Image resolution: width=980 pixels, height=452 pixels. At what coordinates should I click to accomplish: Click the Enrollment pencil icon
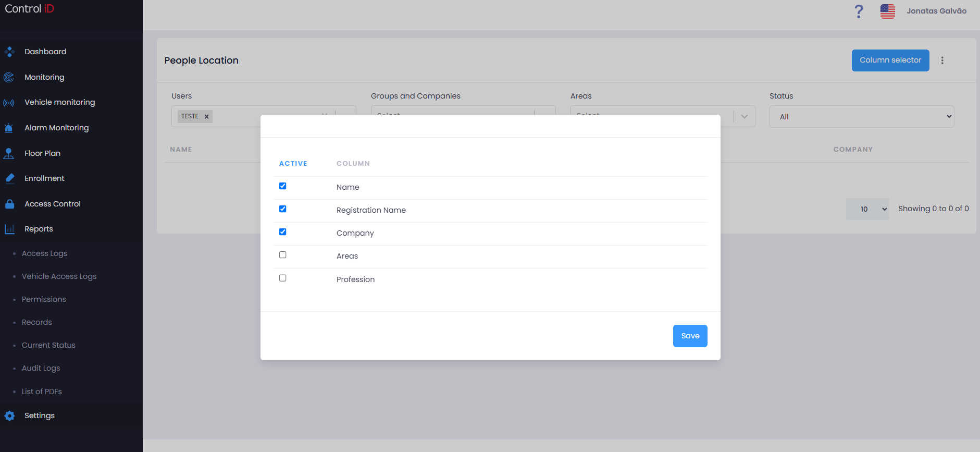[9, 178]
